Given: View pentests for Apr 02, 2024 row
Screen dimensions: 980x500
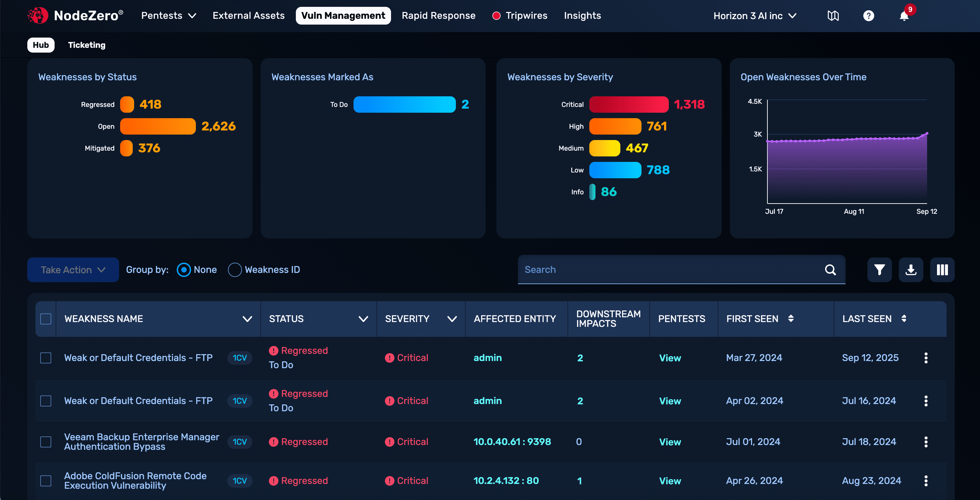Looking at the screenshot, I should (670, 401).
